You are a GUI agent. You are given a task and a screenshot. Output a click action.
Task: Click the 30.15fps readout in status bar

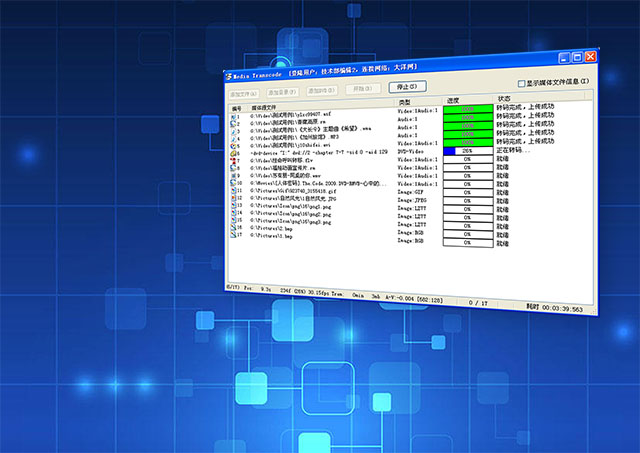click(320, 293)
